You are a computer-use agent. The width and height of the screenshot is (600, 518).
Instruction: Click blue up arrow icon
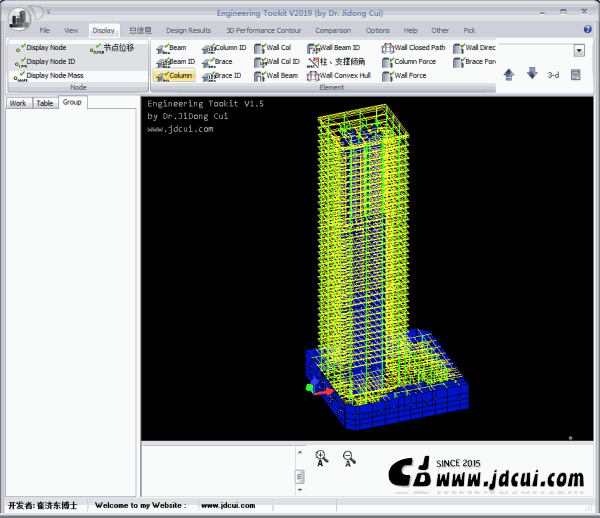coord(509,75)
